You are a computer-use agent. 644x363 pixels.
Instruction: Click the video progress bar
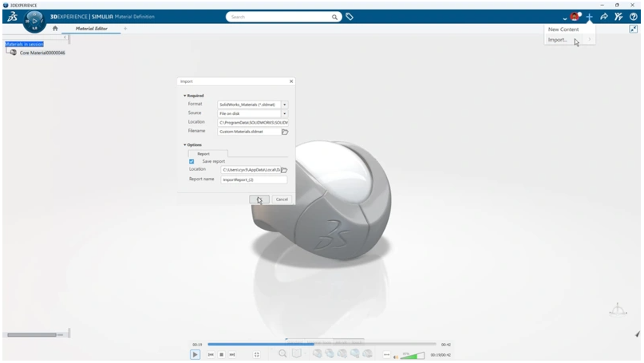[322, 344]
